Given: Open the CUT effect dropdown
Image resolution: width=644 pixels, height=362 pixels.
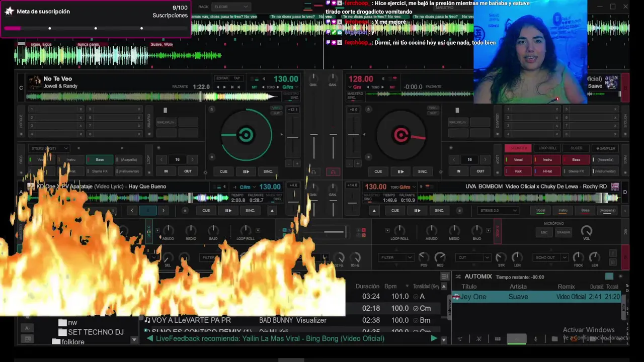Looking at the screenshot, I should click(473, 257).
